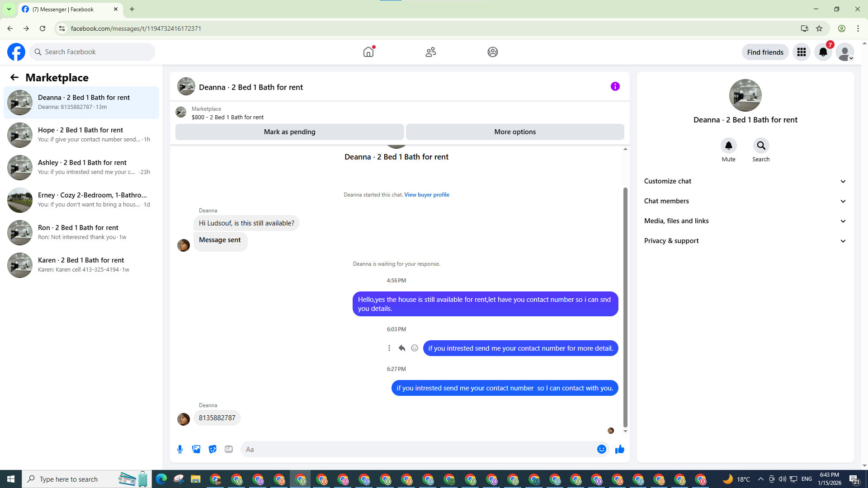Toggle the conversation information panel

point(615,86)
